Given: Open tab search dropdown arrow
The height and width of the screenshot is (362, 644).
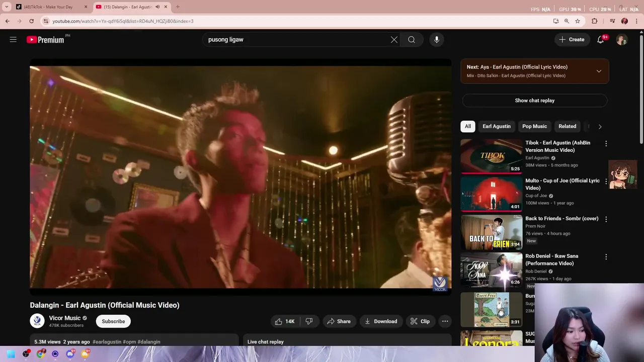Looking at the screenshot, I should (x=7, y=7).
